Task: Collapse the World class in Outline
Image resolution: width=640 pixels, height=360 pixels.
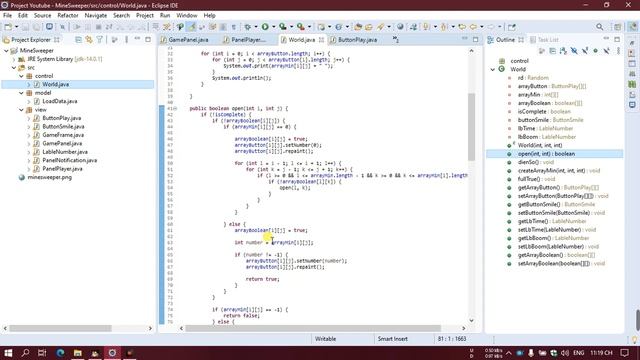Action: point(493,69)
